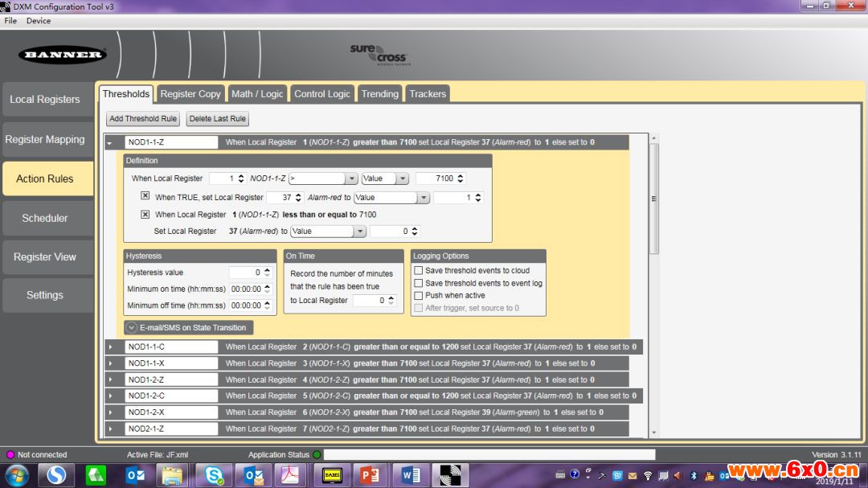This screenshot has width=868, height=488.
Task: Click the mail envelope tray icon
Action: (x=633, y=476)
